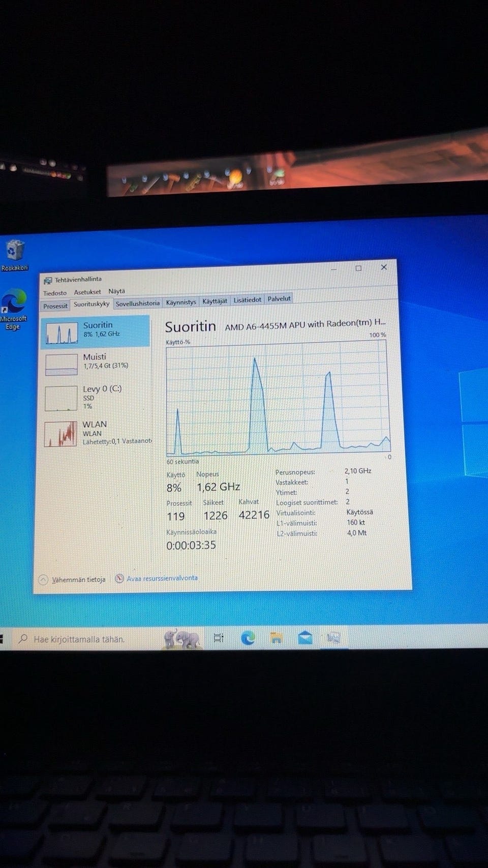Open the Asetukset menu

click(x=87, y=292)
